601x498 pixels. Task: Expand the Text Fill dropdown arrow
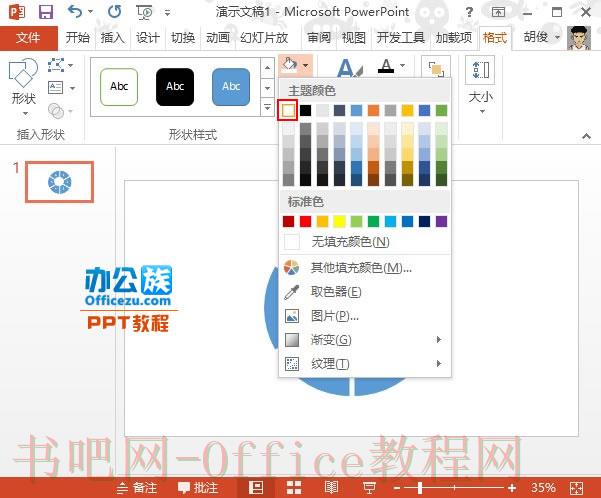402,65
